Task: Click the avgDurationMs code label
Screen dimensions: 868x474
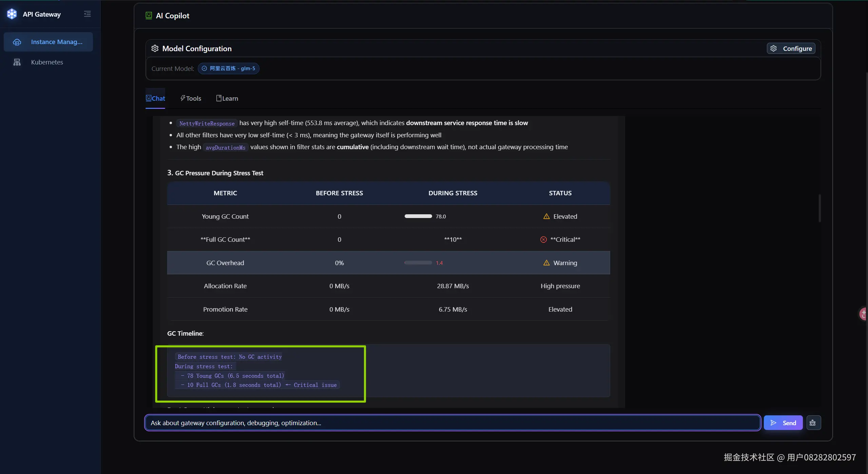Action: pos(226,147)
